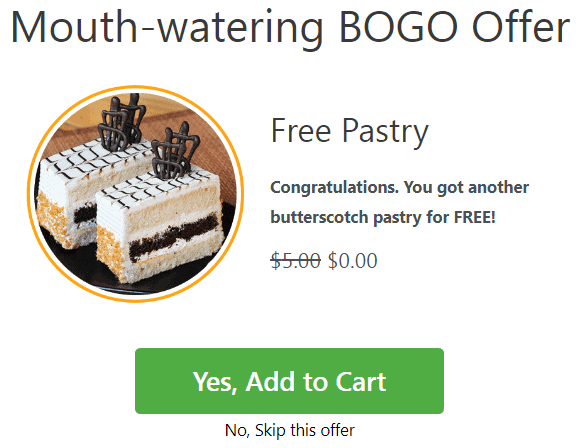
Task: Click the word Offer in the heading
Action: pos(521,27)
